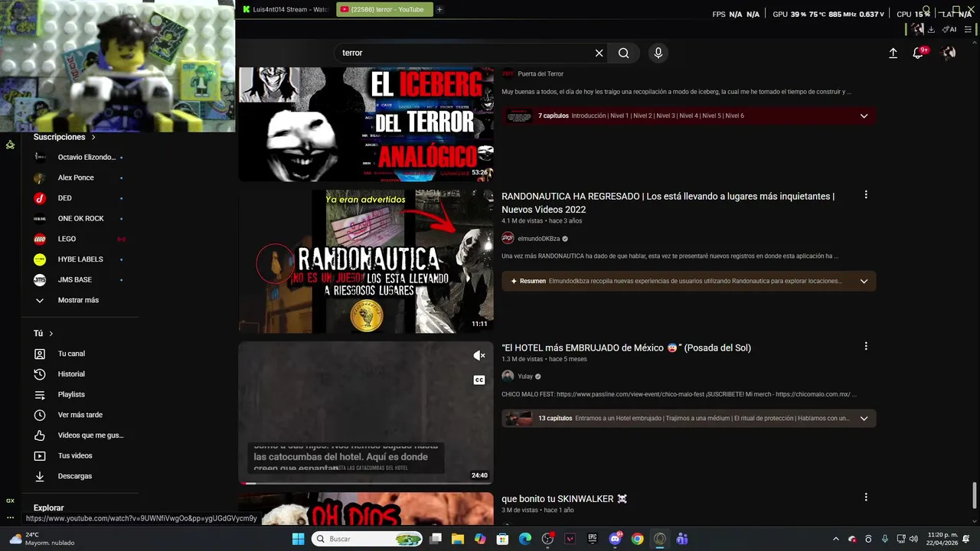
Task: Expand the Resumen summary for RANDONAUTICA
Action: click(x=864, y=281)
